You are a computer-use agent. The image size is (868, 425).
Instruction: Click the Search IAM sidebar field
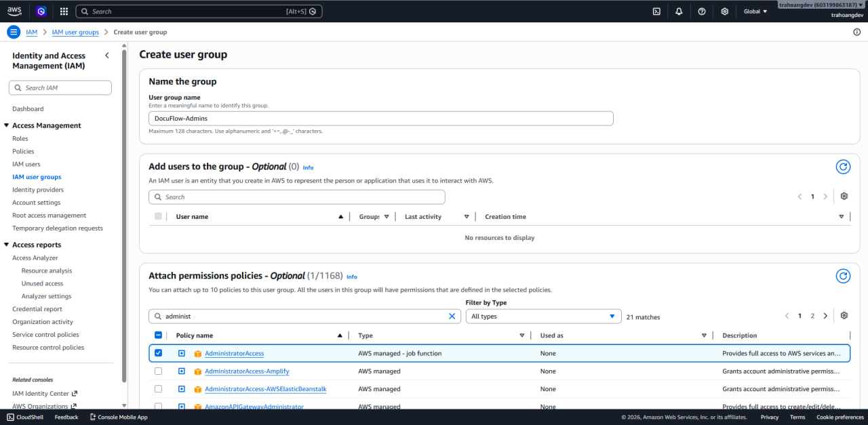60,87
